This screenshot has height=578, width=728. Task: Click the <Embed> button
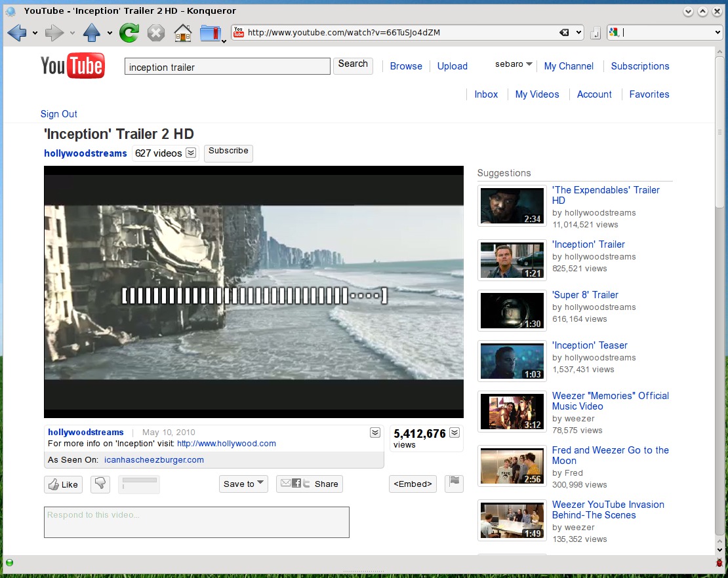click(x=413, y=484)
